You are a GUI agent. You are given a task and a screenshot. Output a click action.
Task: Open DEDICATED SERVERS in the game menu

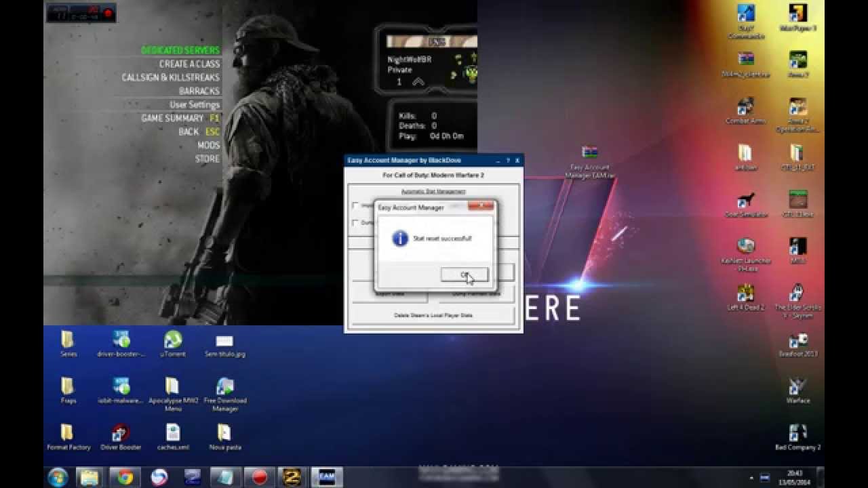coord(180,50)
